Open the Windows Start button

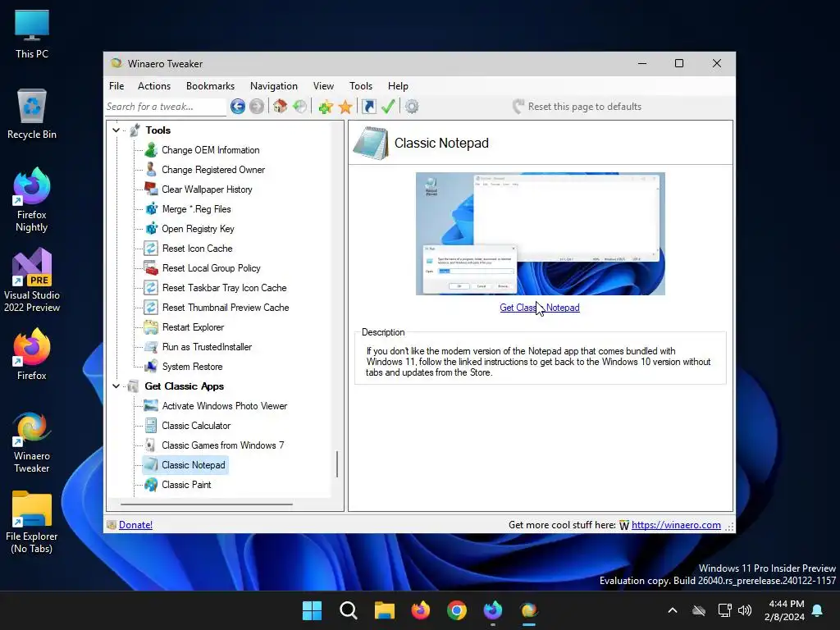coord(312,610)
